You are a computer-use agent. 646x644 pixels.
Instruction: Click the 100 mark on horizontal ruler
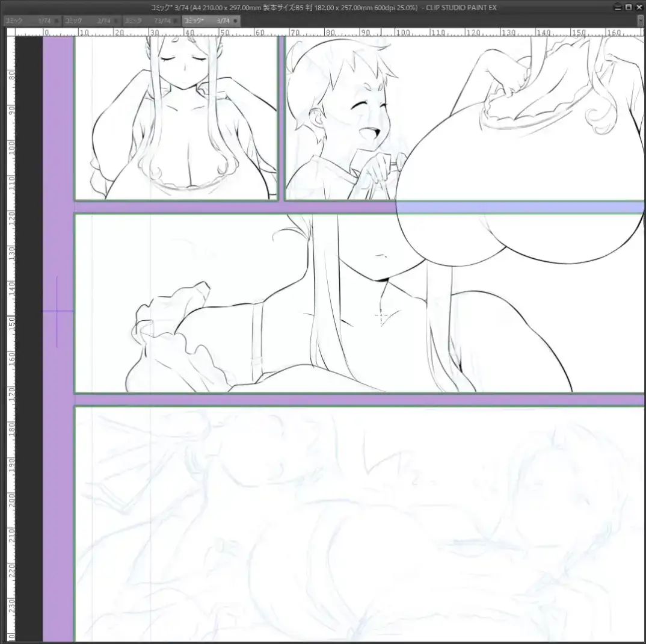402,32
